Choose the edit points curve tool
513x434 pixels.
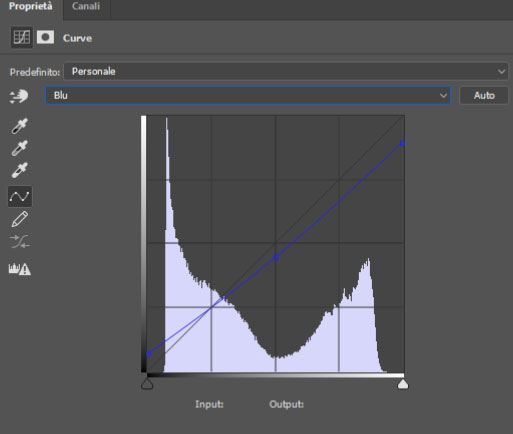[x=20, y=196]
